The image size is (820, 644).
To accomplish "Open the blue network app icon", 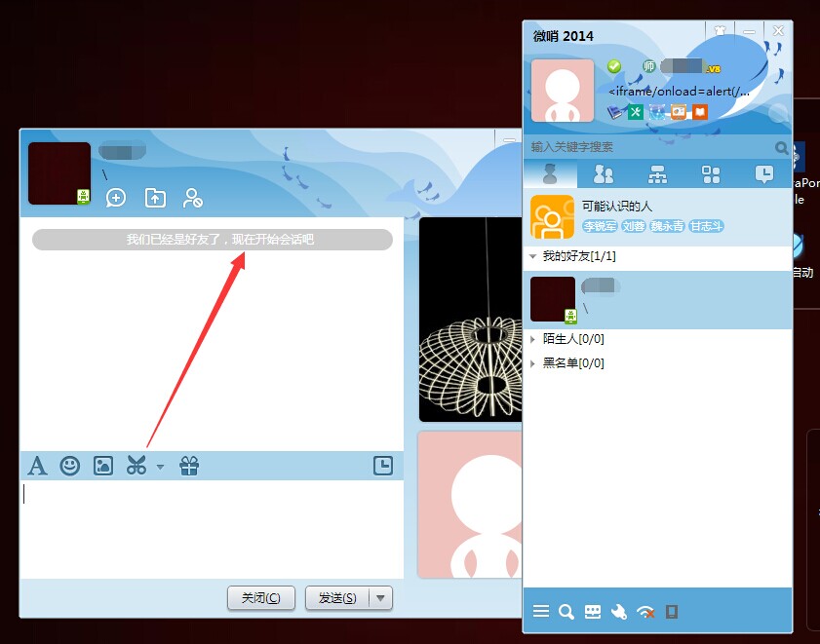I will 657,112.
